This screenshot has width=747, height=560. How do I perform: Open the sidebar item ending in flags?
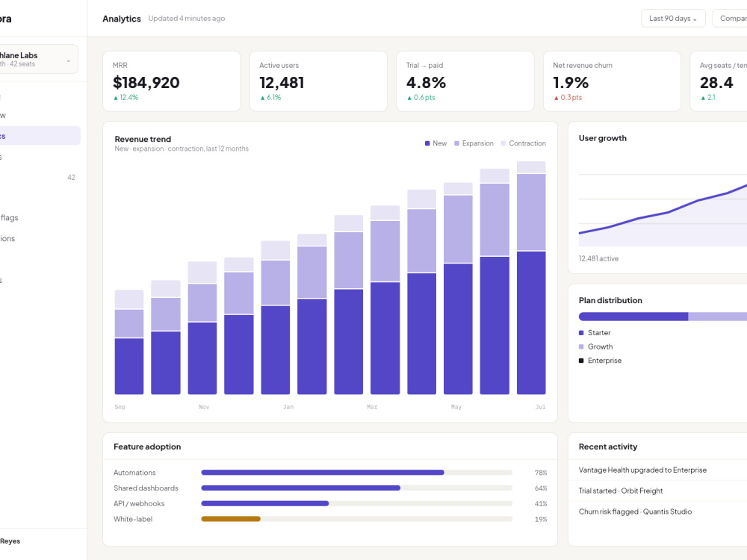pos(39,217)
